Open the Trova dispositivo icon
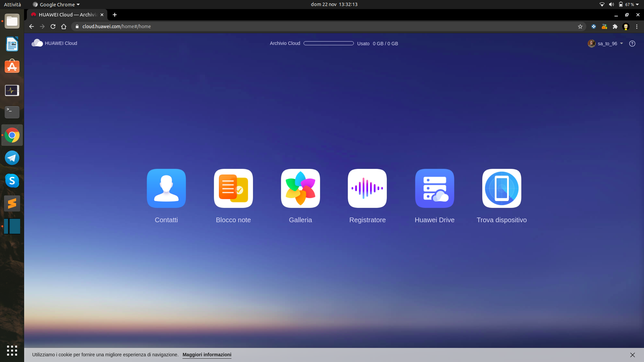The height and width of the screenshot is (362, 644). [x=501, y=188]
